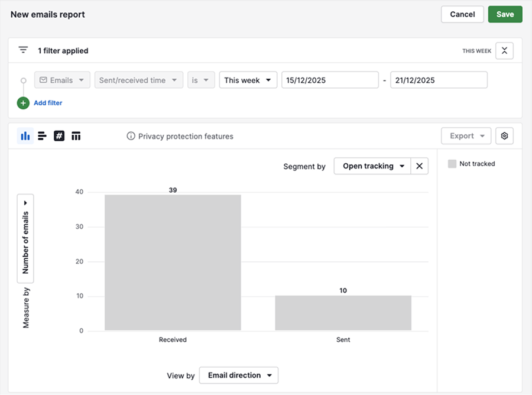Open the Email direction view-by dropdown
The image size is (532, 395).
click(238, 375)
